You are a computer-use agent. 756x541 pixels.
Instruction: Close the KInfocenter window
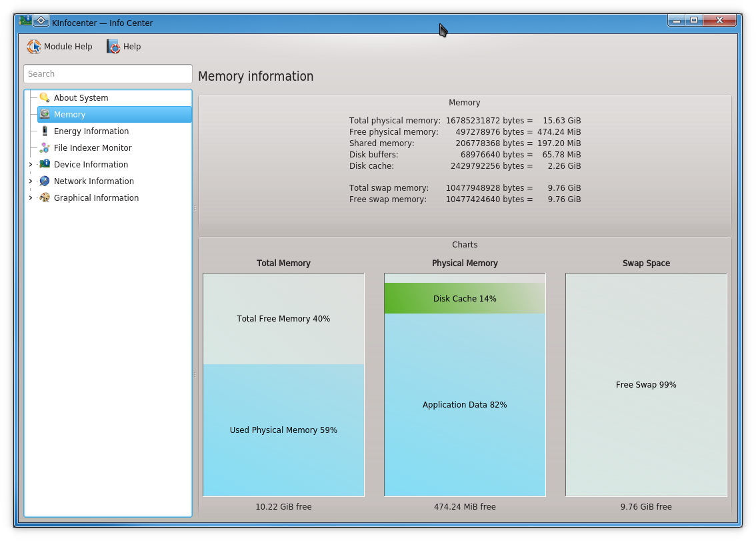[x=719, y=20]
